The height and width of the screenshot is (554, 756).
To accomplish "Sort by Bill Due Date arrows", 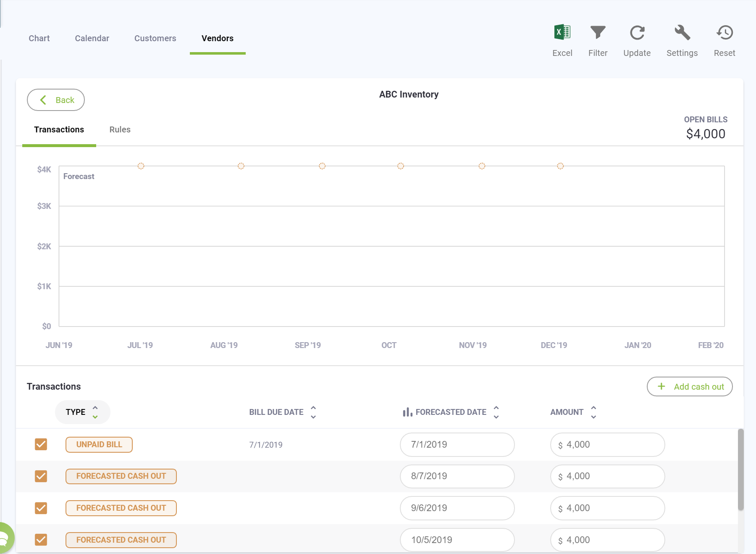I will tap(313, 412).
